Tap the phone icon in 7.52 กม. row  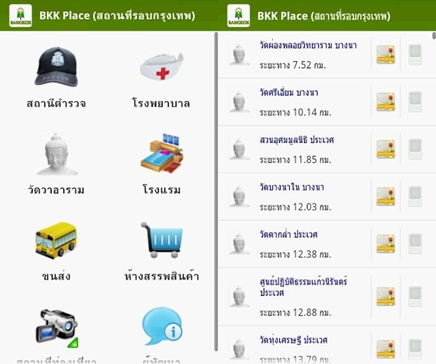coord(415,55)
